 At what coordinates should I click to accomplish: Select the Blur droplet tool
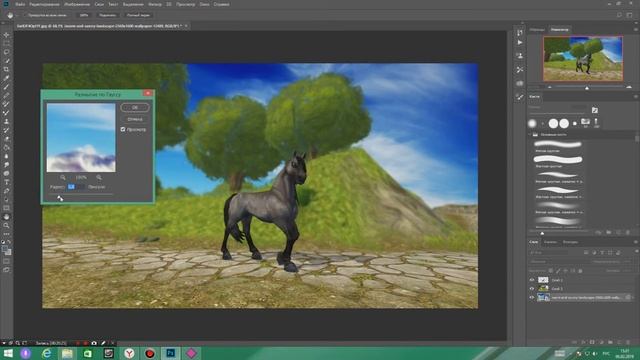6,156
